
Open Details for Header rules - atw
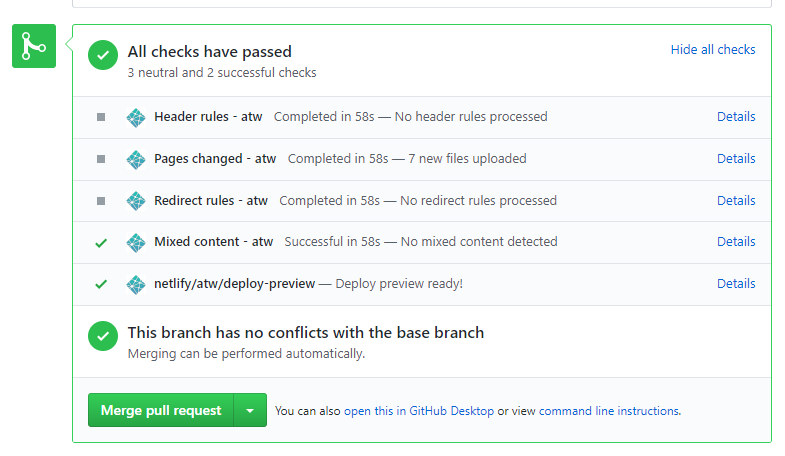[x=736, y=117]
